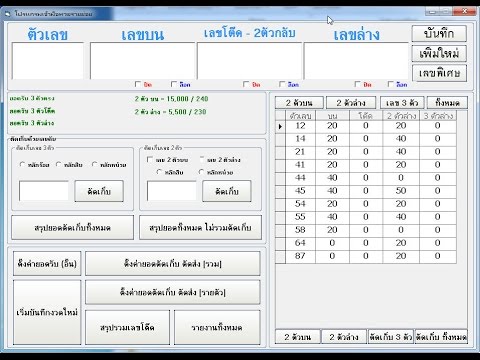Viewport: 480px width, 360px height.
Task: Enable the ล็อค checkbox under เลขล่าง
Action: 391,84
